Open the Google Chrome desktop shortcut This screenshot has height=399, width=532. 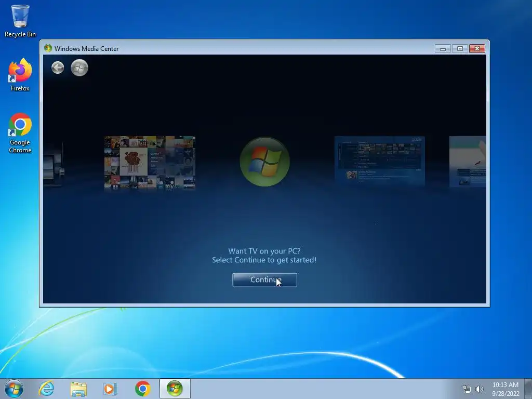pyautogui.click(x=20, y=133)
